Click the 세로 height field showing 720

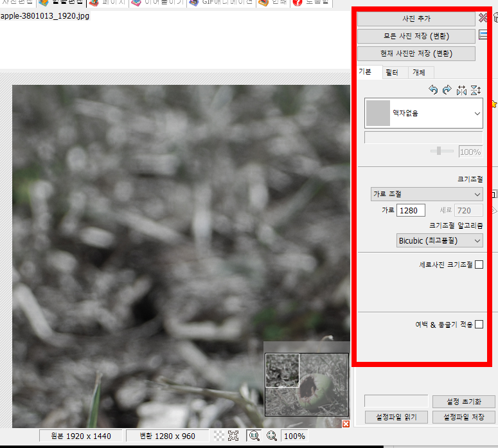click(x=468, y=210)
